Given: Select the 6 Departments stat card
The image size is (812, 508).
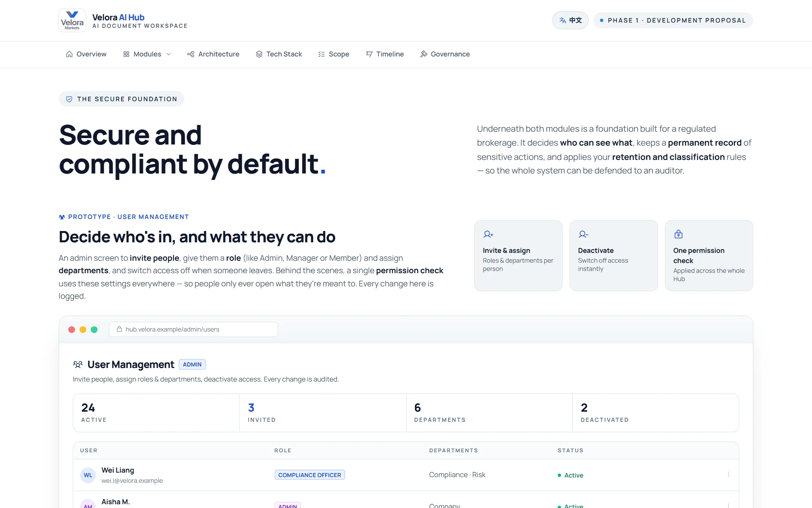Looking at the screenshot, I should [489, 413].
